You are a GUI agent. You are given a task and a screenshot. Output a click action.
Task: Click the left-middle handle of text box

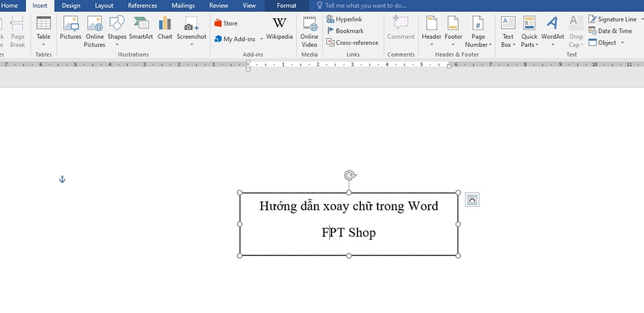coord(240,224)
